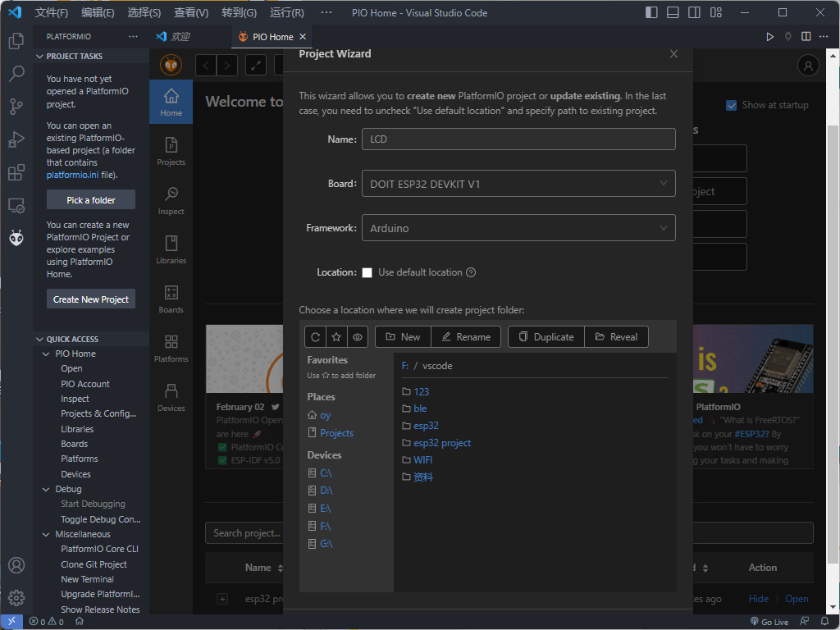
Task: Open notifications bell in status bar
Action: [824, 622]
